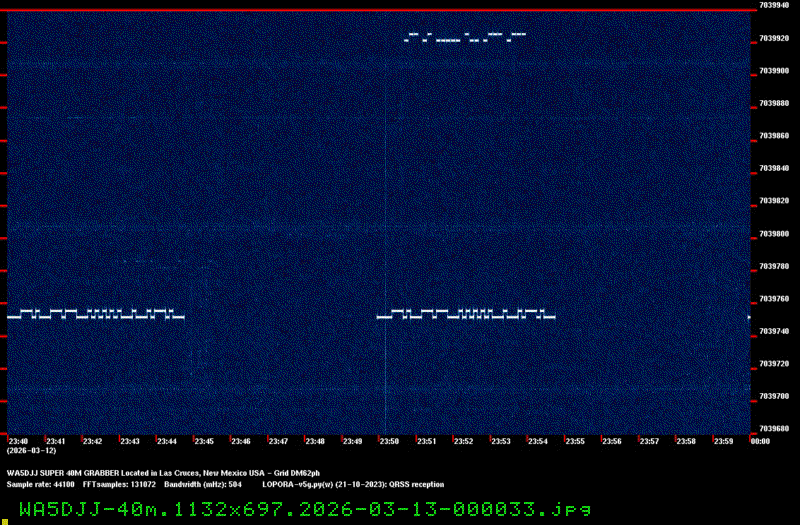This screenshot has height=525, width=800.
Task: Click the 'FFTsamples: 131072' text
Action: (x=119, y=485)
